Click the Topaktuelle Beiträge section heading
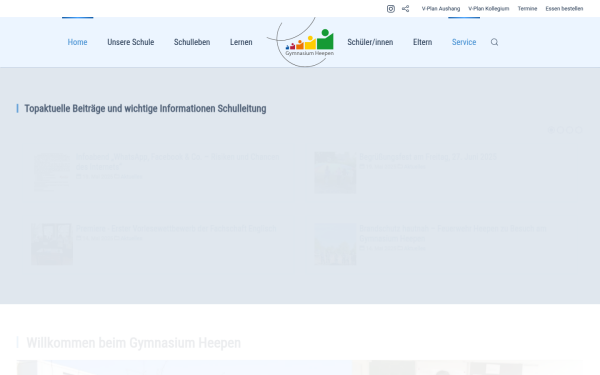The image size is (600, 375). pos(145,109)
